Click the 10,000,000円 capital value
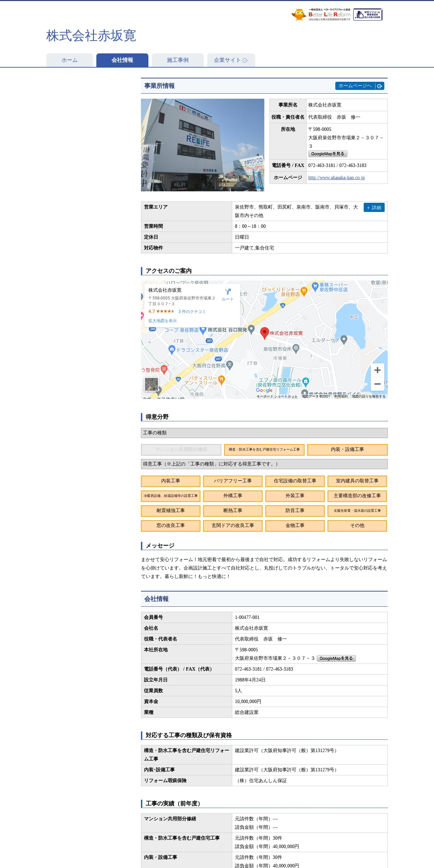This screenshot has height=868, width=434. point(248,701)
